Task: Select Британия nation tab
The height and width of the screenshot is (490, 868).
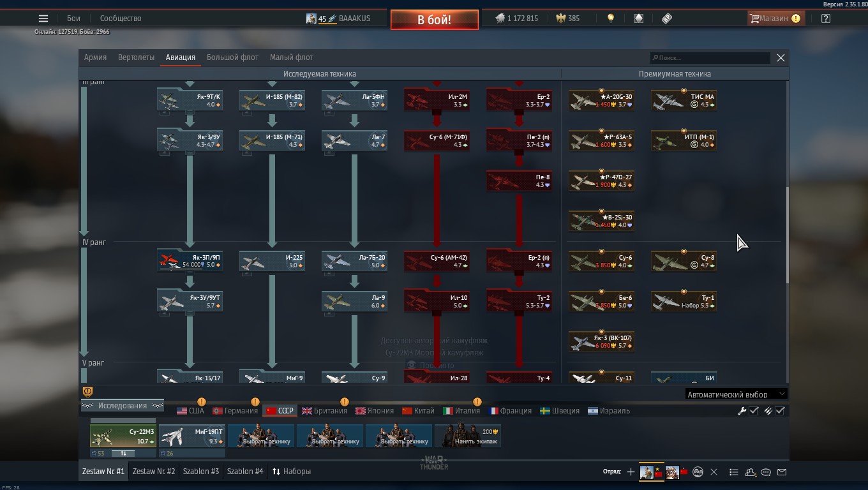Action: [324, 411]
